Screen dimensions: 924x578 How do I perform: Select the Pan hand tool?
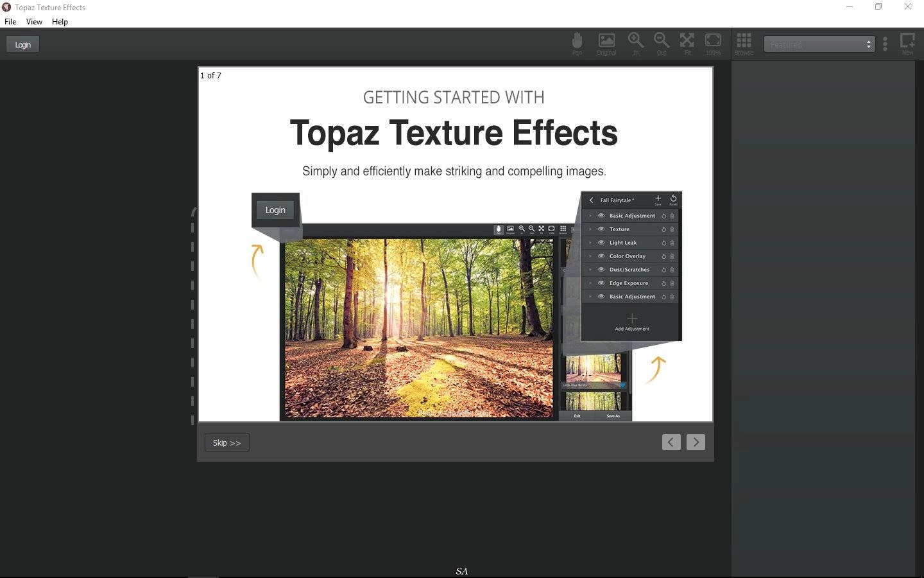pyautogui.click(x=577, y=44)
